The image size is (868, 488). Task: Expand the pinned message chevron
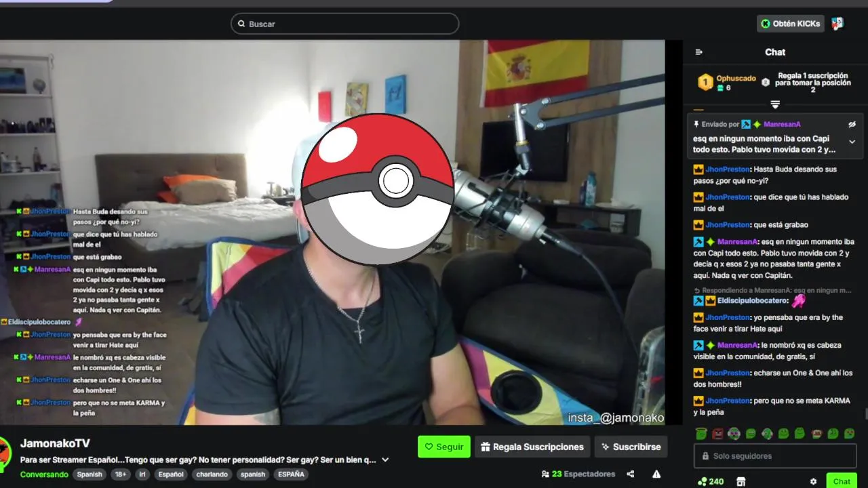tap(852, 142)
